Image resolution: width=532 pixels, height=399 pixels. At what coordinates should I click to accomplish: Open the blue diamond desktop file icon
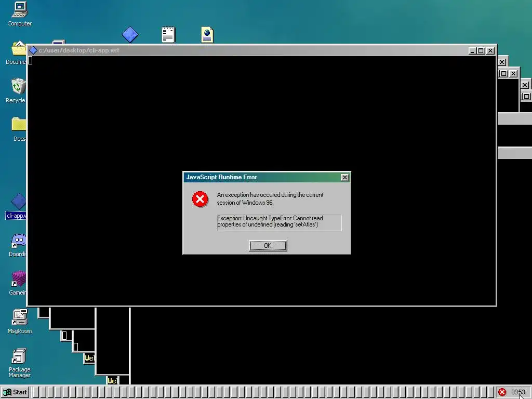point(130,35)
